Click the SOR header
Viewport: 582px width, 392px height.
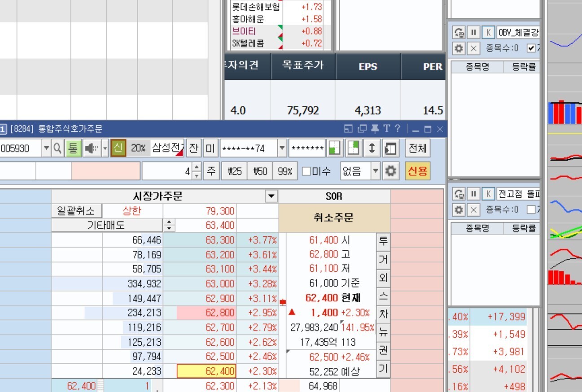(x=334, y=196)
